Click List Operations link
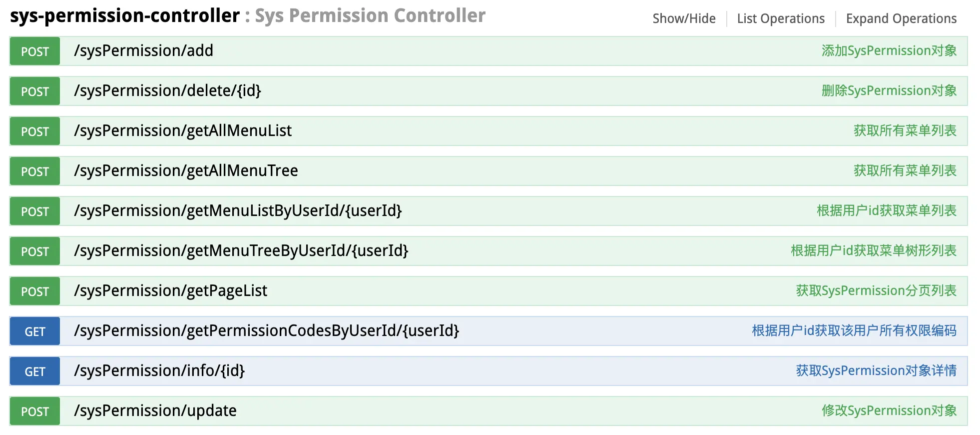 click(x=781, y=19)
